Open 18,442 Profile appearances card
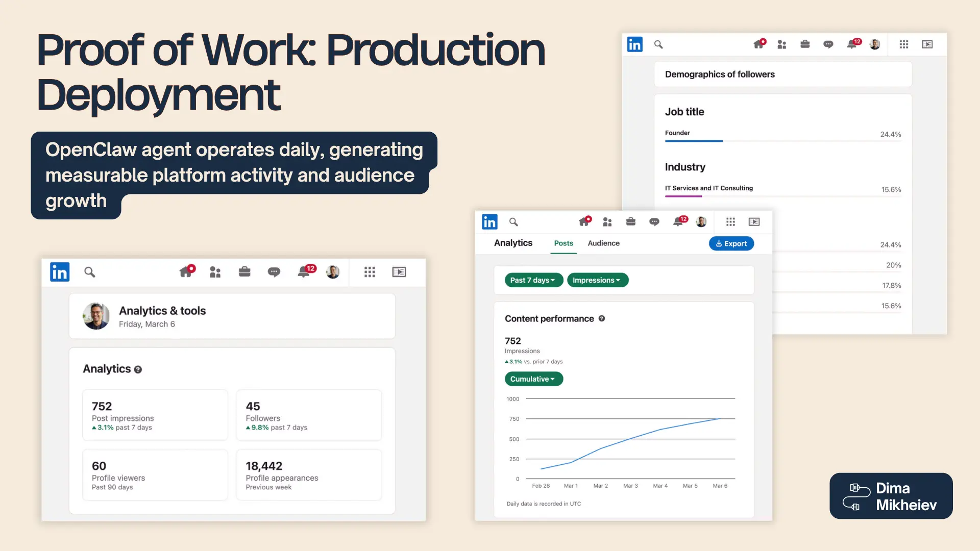 pos(309,475)
